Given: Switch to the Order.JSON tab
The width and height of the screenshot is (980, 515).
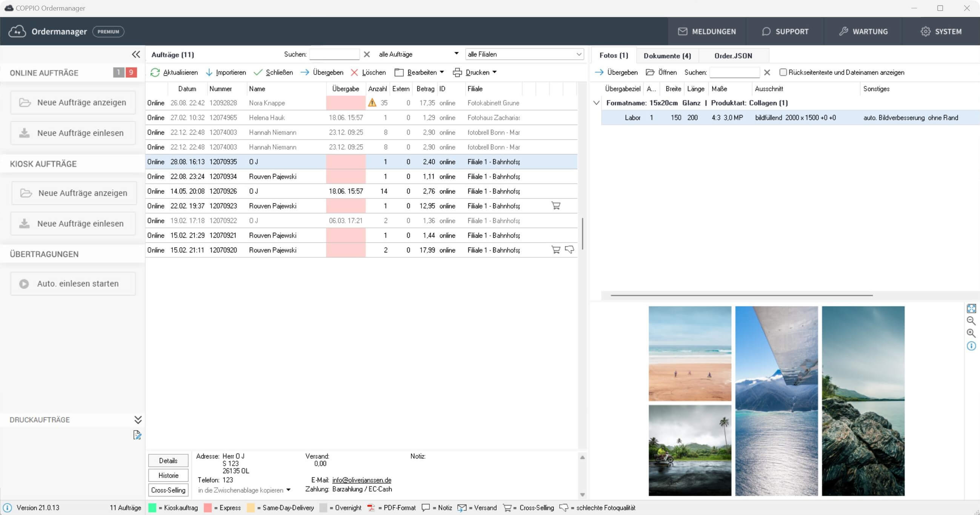Looking at the screenshot, I should click(732, 55).
